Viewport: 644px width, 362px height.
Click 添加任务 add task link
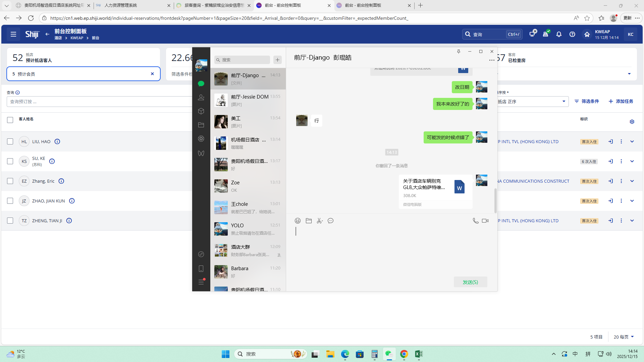(x=621, y=101)
